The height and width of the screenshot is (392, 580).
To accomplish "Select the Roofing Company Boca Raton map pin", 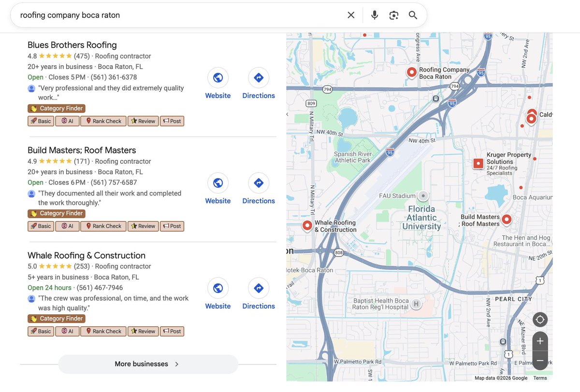I will point(412,72).
